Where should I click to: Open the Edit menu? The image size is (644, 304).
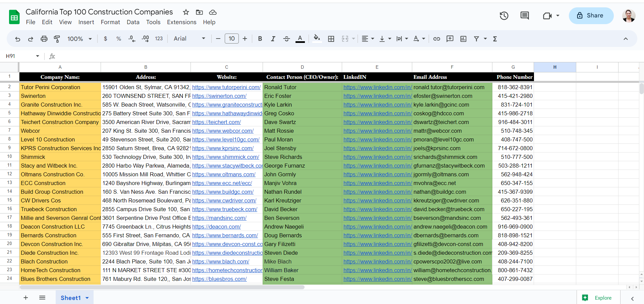(x=47, y=22)
